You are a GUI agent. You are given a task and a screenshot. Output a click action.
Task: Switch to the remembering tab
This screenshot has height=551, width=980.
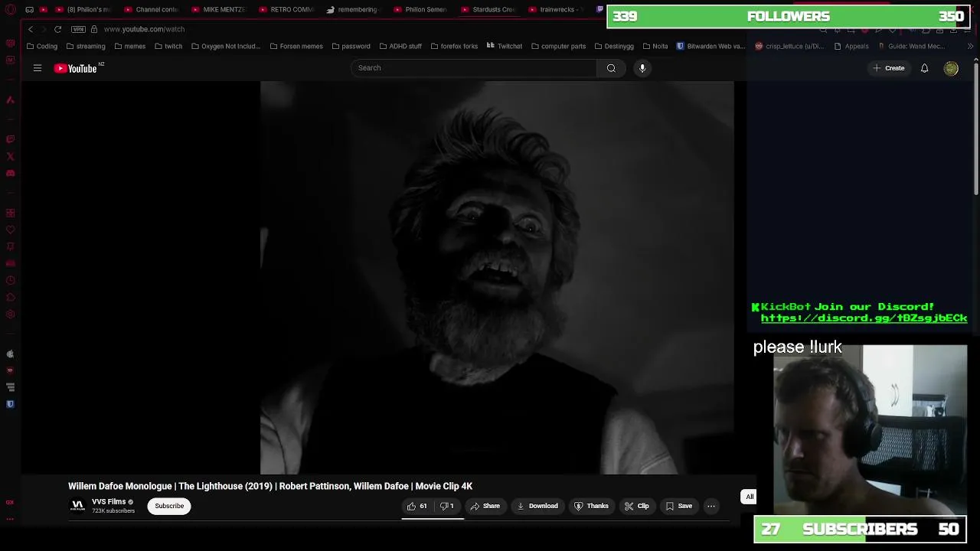(x=353, y=10)
